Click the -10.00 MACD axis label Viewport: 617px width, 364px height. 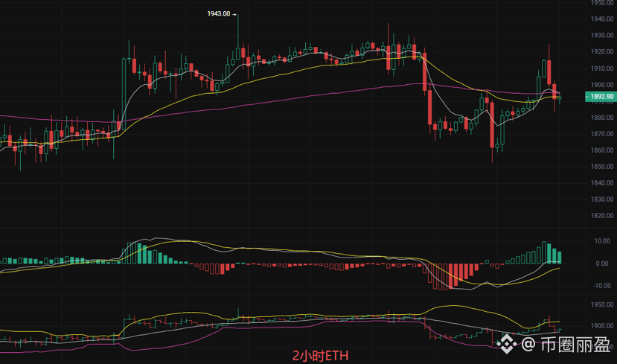click(602, 286)
